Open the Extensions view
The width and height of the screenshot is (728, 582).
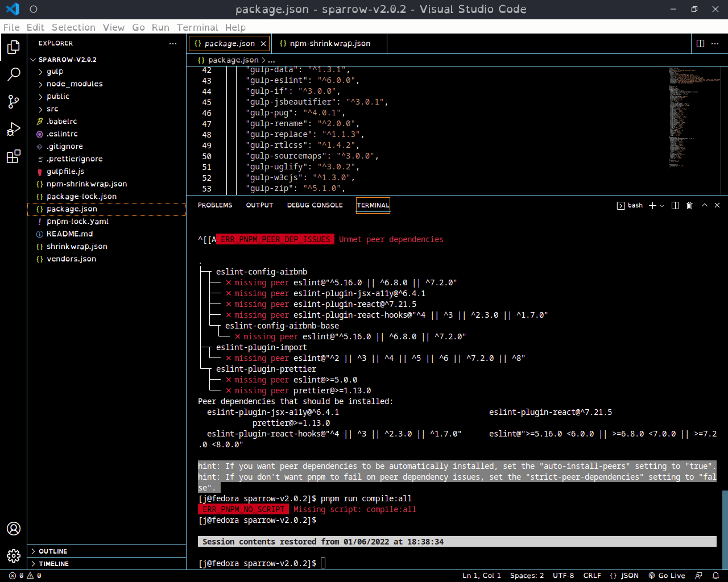tap(14, 156)
